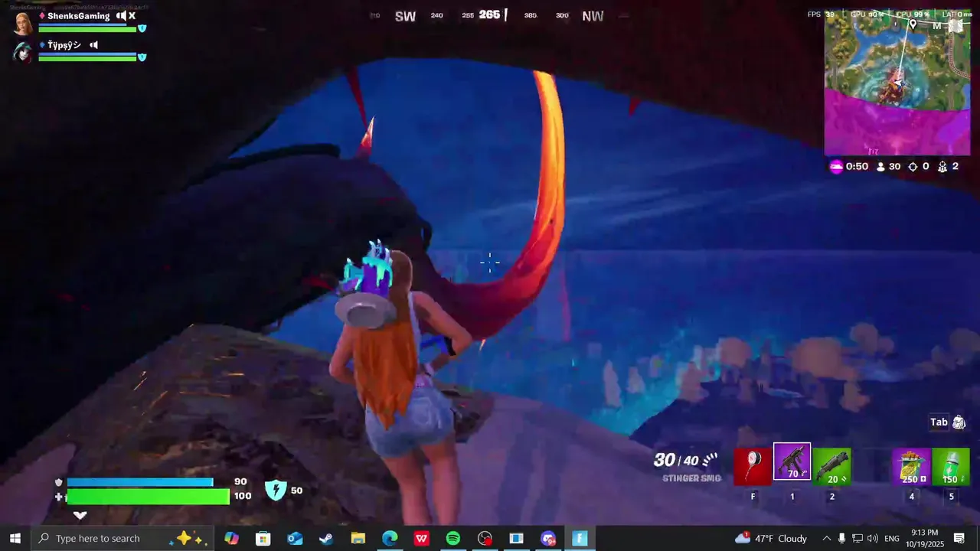Click the eliminations crosshair counter icon

tap(913, 166)
